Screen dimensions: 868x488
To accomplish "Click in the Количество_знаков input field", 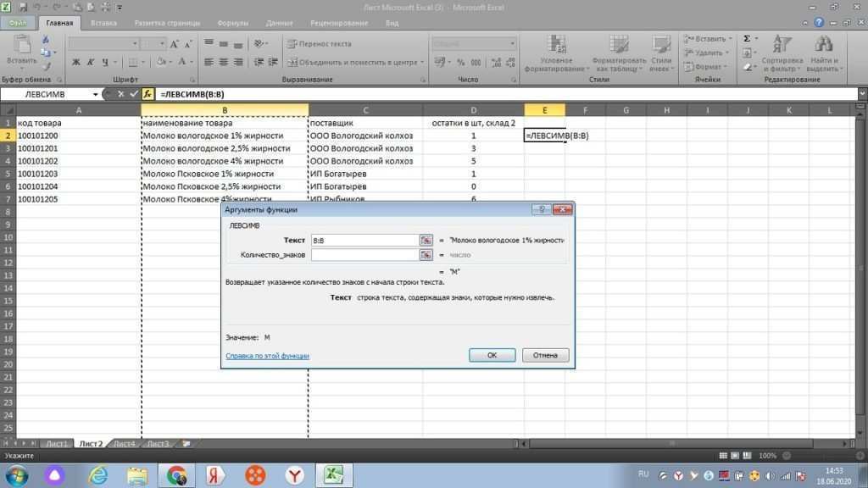I will click(x=364, y=254).
